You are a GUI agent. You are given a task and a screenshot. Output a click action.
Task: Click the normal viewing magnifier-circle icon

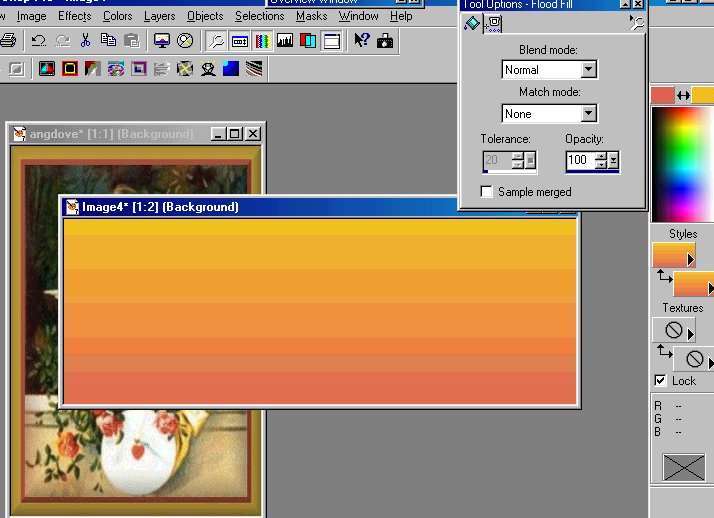tap(185, 41)
